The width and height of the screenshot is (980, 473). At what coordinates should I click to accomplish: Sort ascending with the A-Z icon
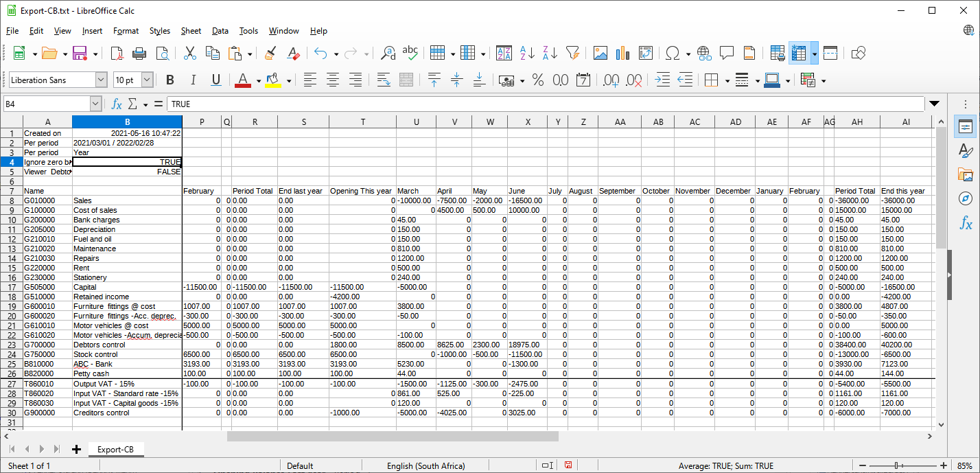coord(527,53)
